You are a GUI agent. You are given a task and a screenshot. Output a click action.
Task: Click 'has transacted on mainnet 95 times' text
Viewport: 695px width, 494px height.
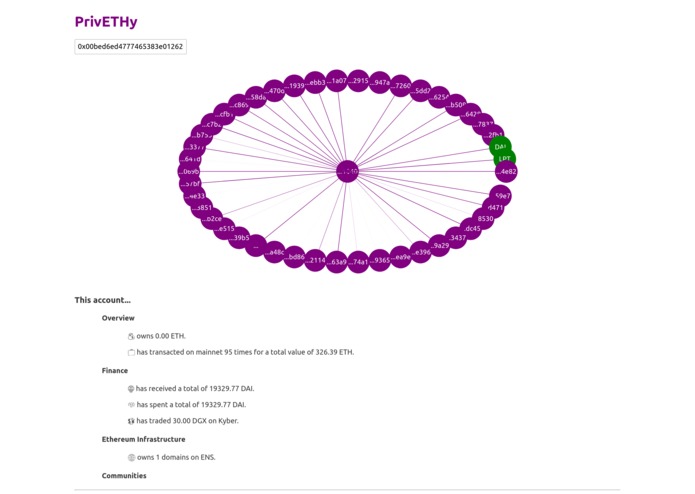coord(195,352)
